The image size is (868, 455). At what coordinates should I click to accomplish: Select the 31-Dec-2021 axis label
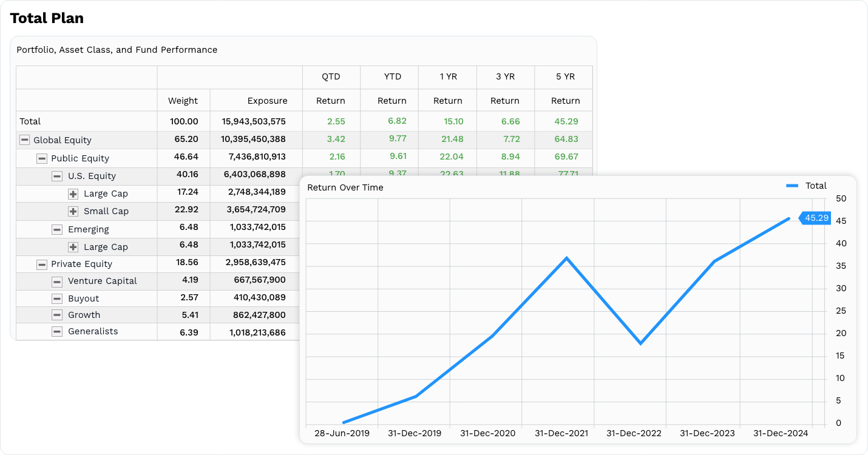click(560, 433)
